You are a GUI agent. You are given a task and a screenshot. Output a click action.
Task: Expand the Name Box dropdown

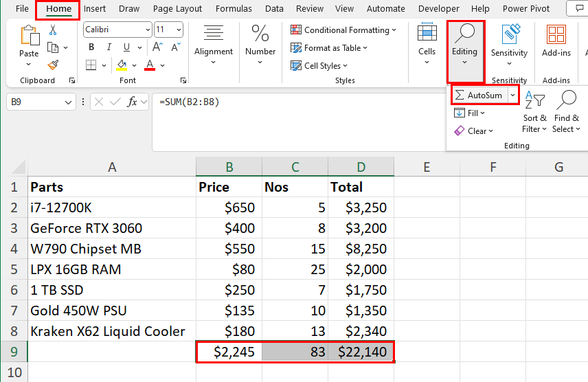coord(68,102)
